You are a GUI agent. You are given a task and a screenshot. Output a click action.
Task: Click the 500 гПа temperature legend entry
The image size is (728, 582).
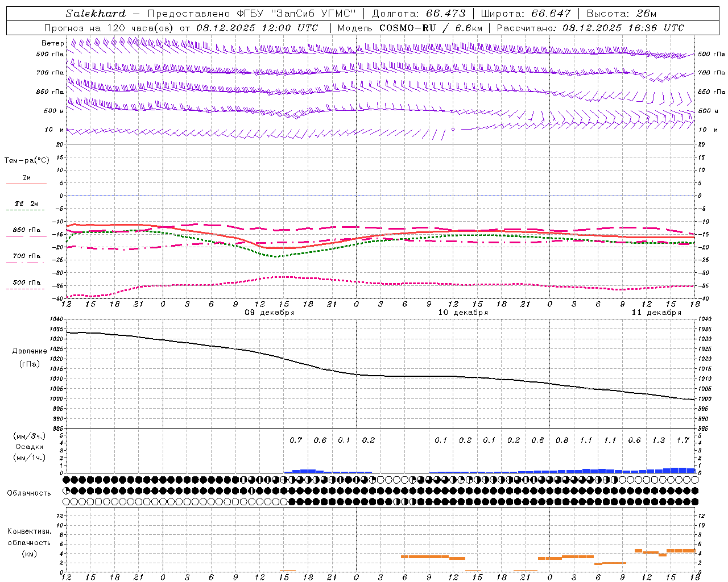click(x=27, y=282)
